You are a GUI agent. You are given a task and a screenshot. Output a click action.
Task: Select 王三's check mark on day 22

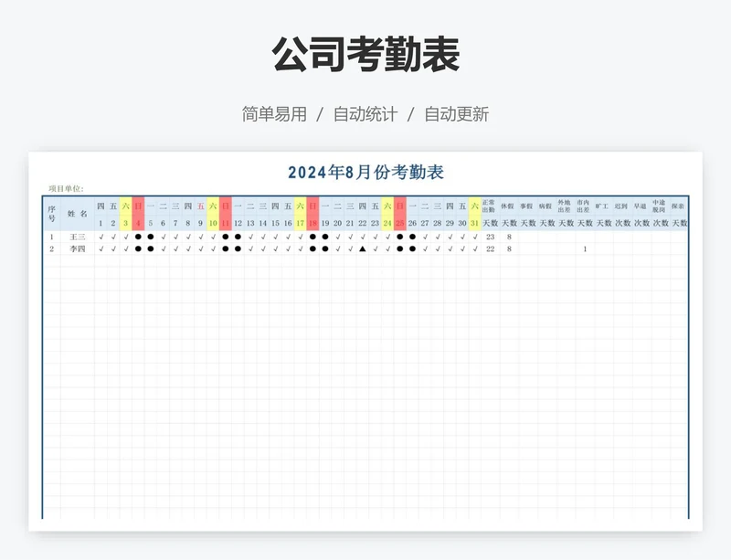coord(363,237)
